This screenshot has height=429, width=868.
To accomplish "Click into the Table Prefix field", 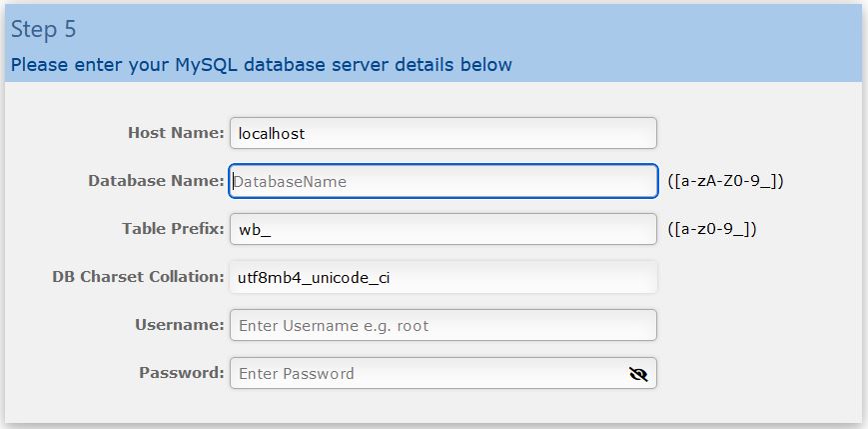I will coord(443,229).
